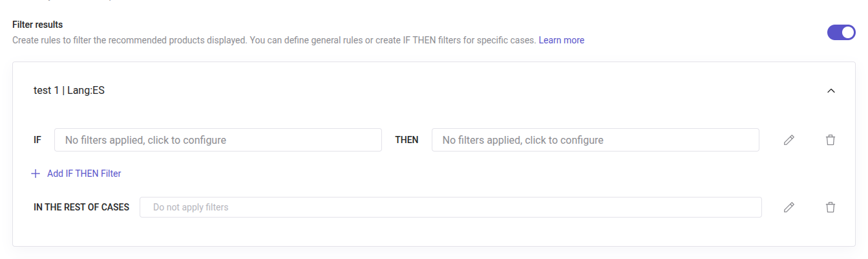Toggle the Filter results switch off
Screen dimensions: 868x259
[841, 32]
